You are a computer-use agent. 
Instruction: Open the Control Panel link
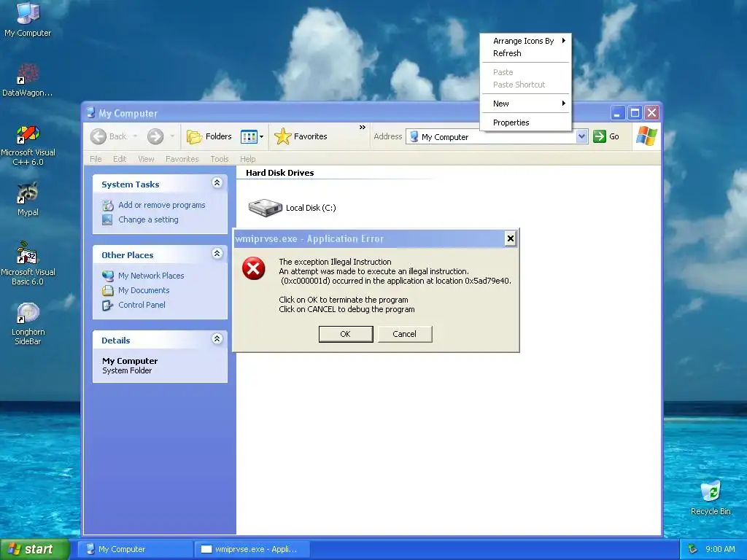pos(142,306)
